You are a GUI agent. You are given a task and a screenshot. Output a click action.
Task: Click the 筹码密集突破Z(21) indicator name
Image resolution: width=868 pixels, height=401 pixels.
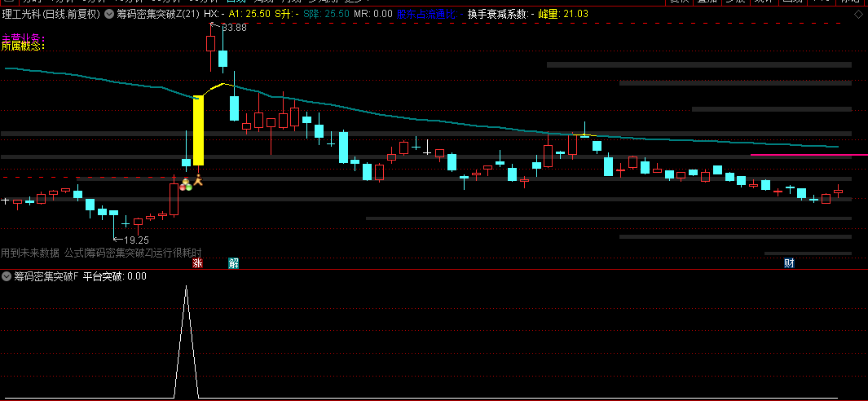tap(158, 14)
